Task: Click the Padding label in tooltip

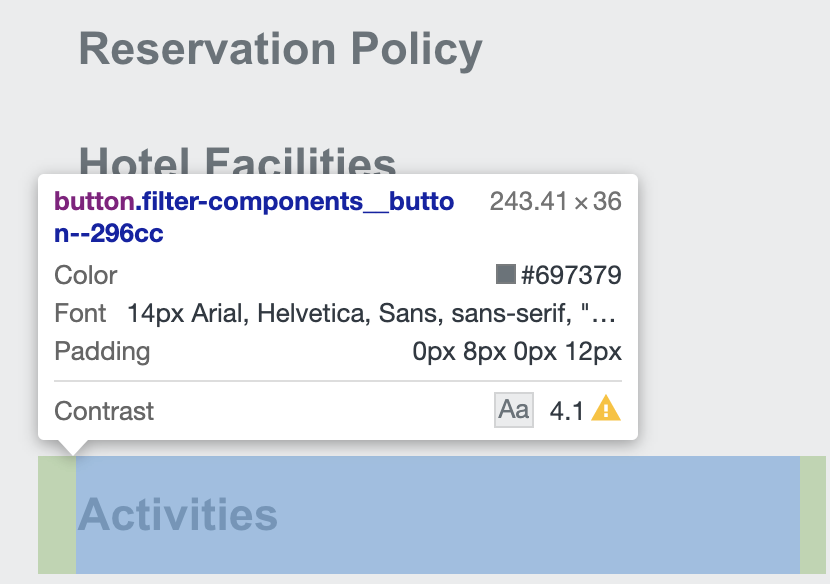Action: click(102, 352)
